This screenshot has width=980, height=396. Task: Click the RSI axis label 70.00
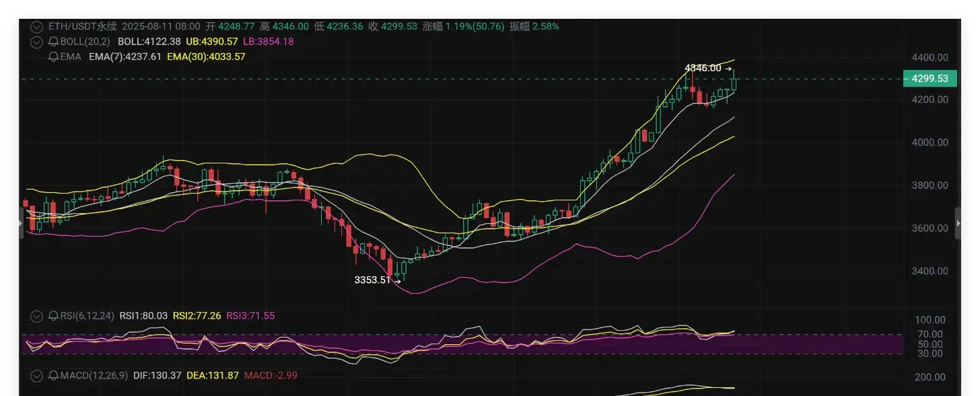pyautogui.click(x=930, y=334)
